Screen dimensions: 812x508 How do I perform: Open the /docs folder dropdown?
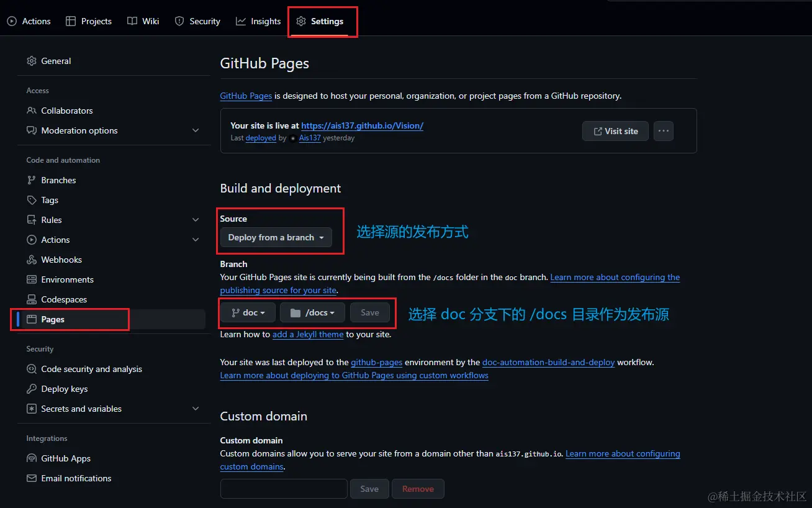coord(312,312)
